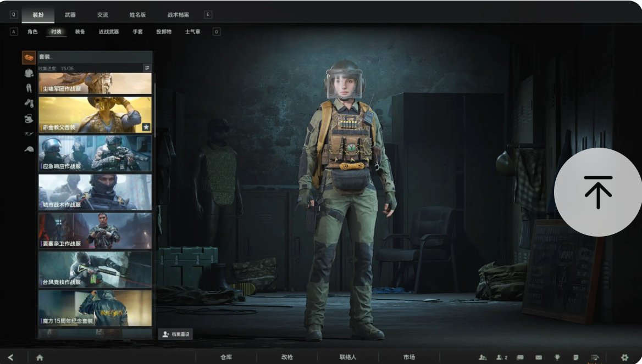Open the settings gear icon
Screen dimensions: 642x364
pos(624,357)
